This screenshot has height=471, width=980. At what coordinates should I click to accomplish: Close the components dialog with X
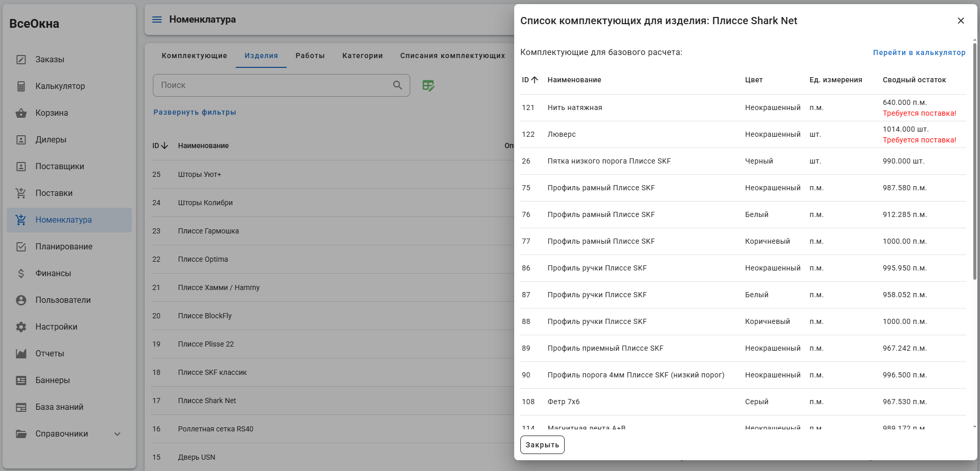[x=960, y=21]
